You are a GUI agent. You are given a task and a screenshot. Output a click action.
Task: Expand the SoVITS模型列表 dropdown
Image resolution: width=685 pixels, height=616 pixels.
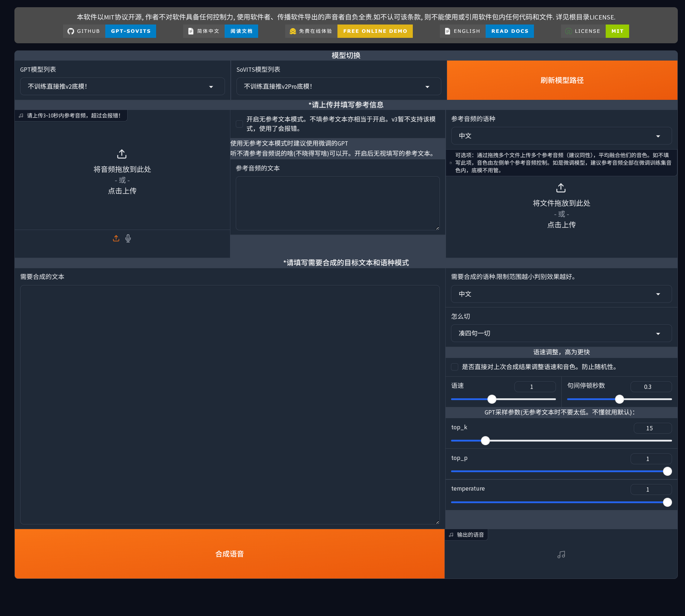click(338, 87)
